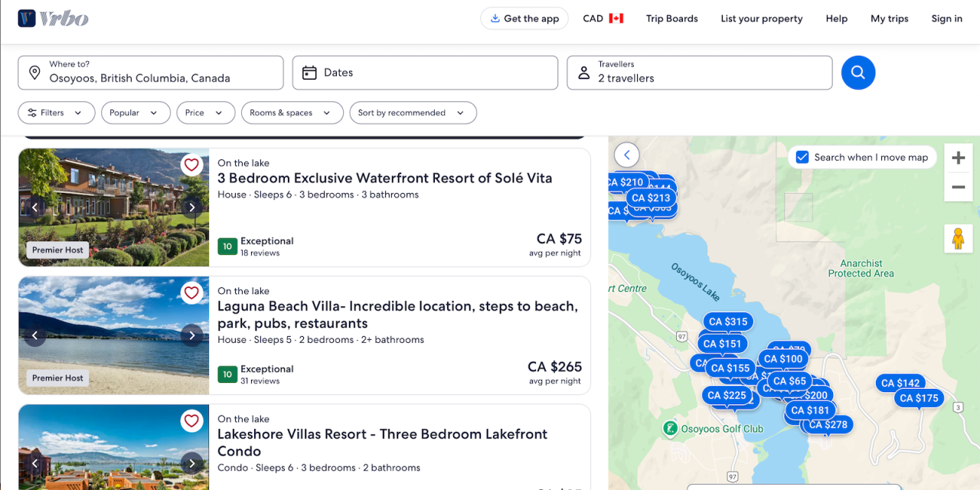The height and width of the screenshot is (490, 980).
Task: Zoom out on the map with minus icon
Action: click(x=959, y=186)
